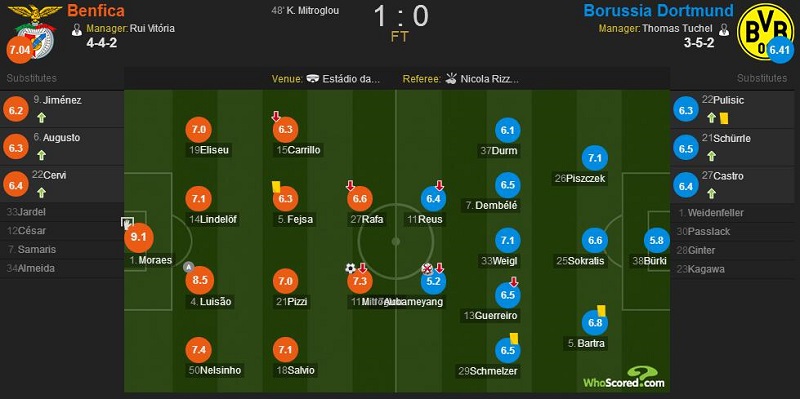Click Fejsa's yellow card icon
This screenshot has width=800, height=399.
[x=276, y=187]
